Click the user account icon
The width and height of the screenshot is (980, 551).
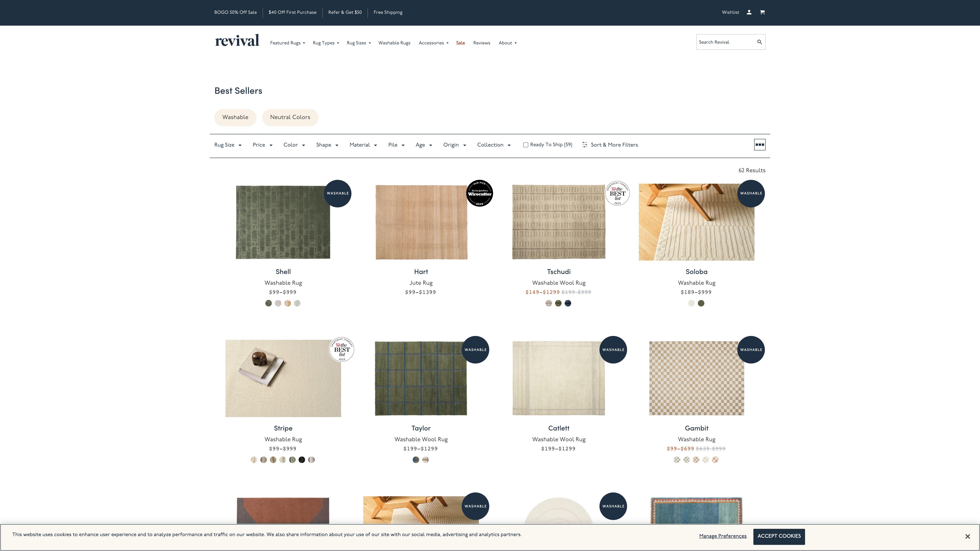pos(749,12)
